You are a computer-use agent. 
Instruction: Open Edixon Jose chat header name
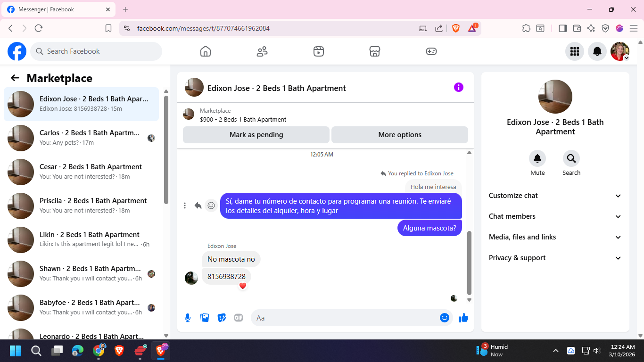(x=277, y=88)
